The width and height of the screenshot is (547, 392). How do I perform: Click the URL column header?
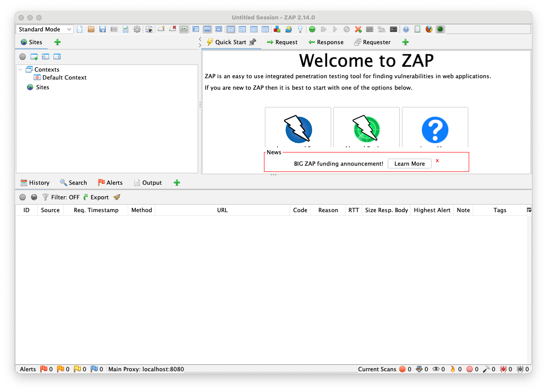pyautogui.click(x=222, y=210)
